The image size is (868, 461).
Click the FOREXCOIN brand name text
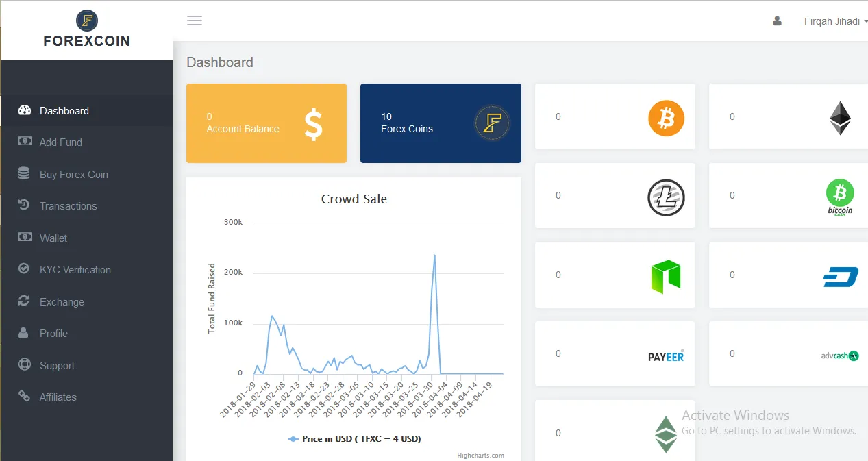pos(86,41)
